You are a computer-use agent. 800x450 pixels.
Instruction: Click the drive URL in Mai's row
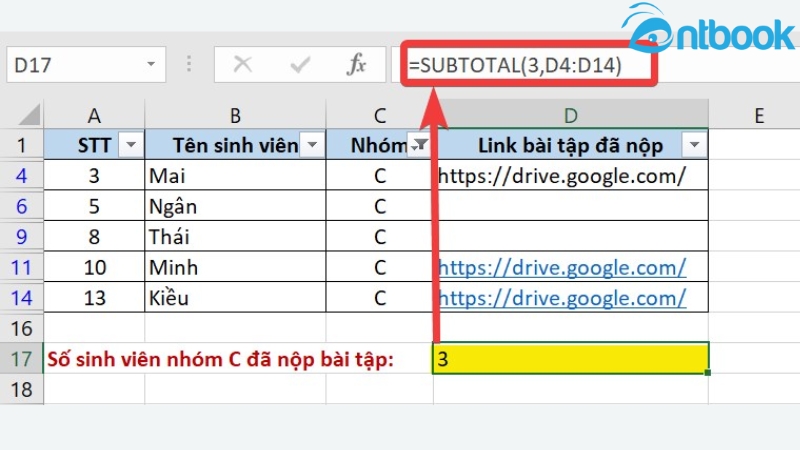[x=562, y=176]
